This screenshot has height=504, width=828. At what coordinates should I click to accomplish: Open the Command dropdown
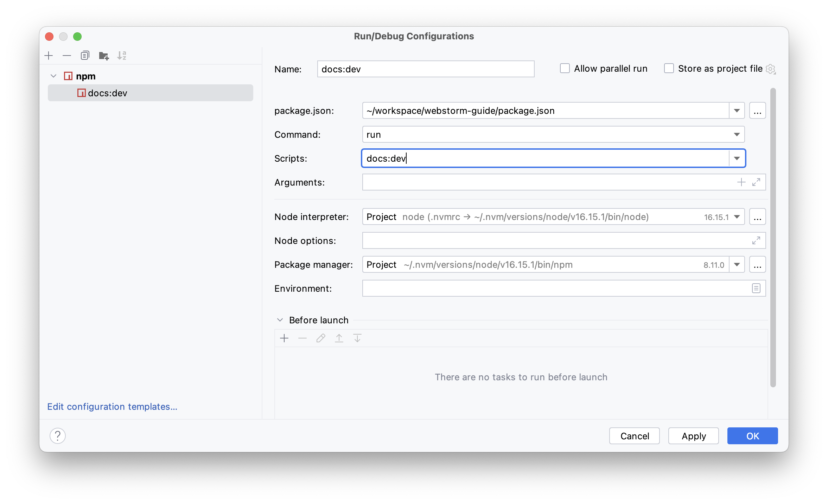[x=737, y=135]
